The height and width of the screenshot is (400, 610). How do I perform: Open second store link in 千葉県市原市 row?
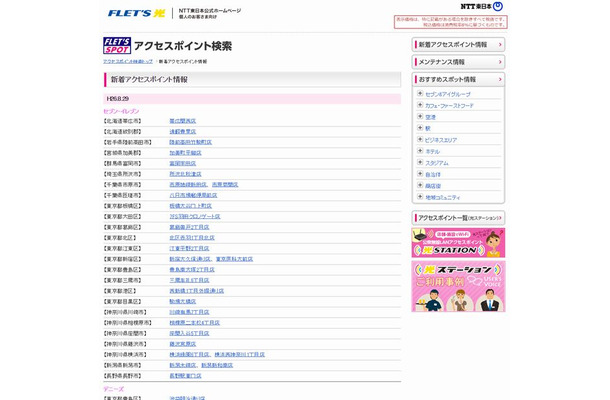point(225,185)
